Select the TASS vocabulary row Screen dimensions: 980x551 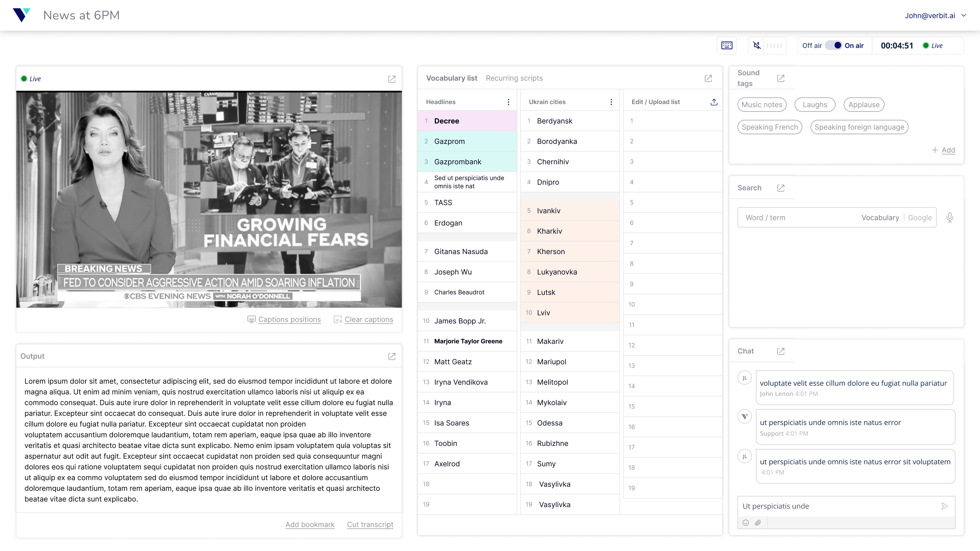tap(467, 203)
